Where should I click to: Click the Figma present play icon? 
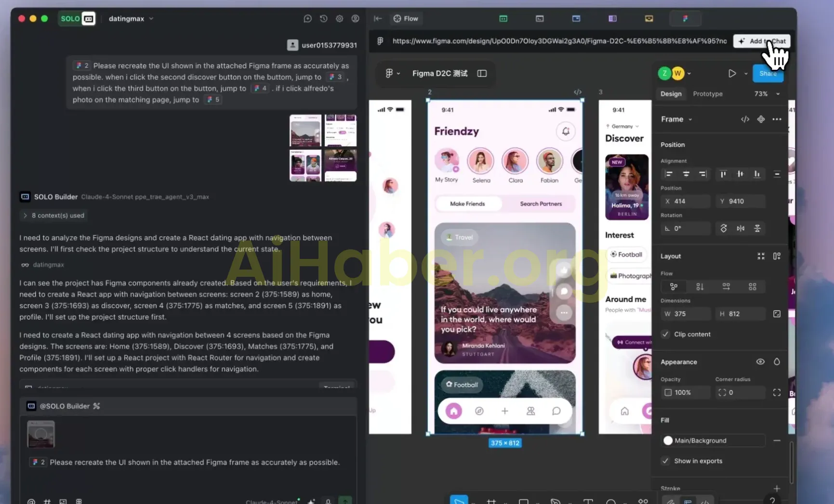732,74
